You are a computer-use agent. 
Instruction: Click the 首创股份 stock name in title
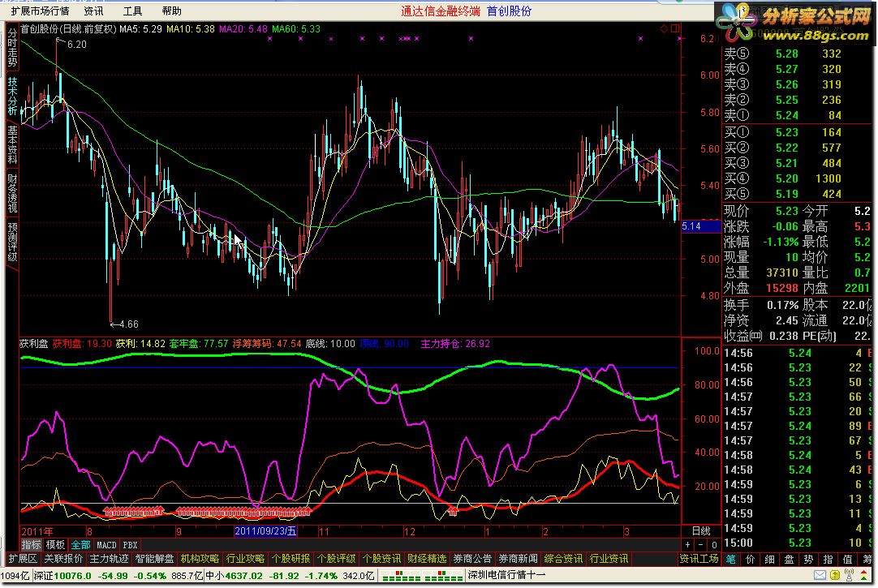click(x=509, y=11)
